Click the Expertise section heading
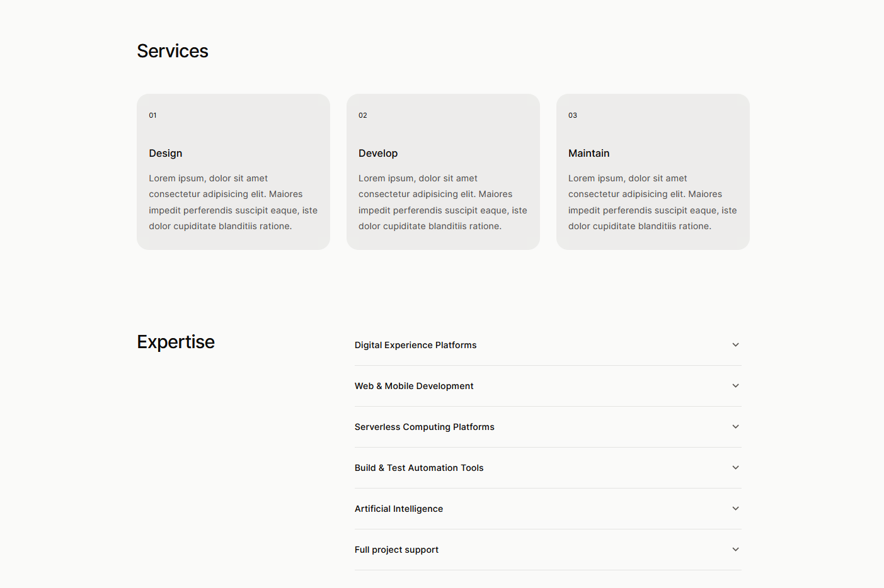Viewport: 884px width, 588px height. click(x=176, y=342)
